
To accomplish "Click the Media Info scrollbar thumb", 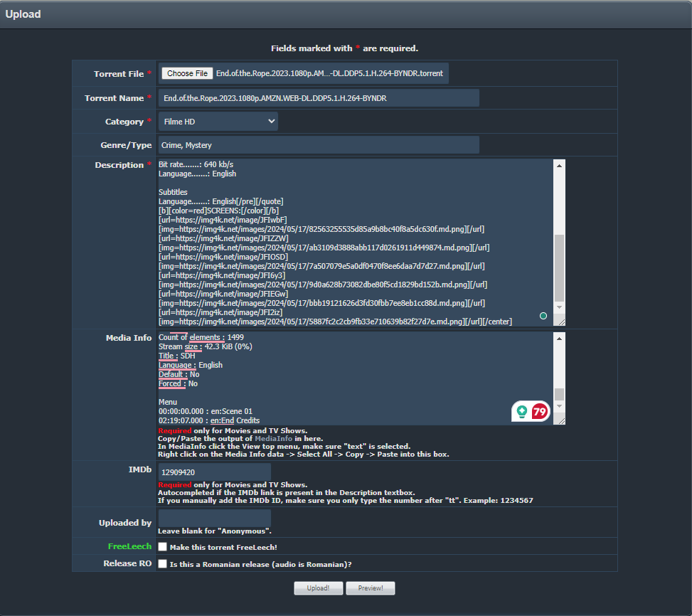I will point(559,394).
